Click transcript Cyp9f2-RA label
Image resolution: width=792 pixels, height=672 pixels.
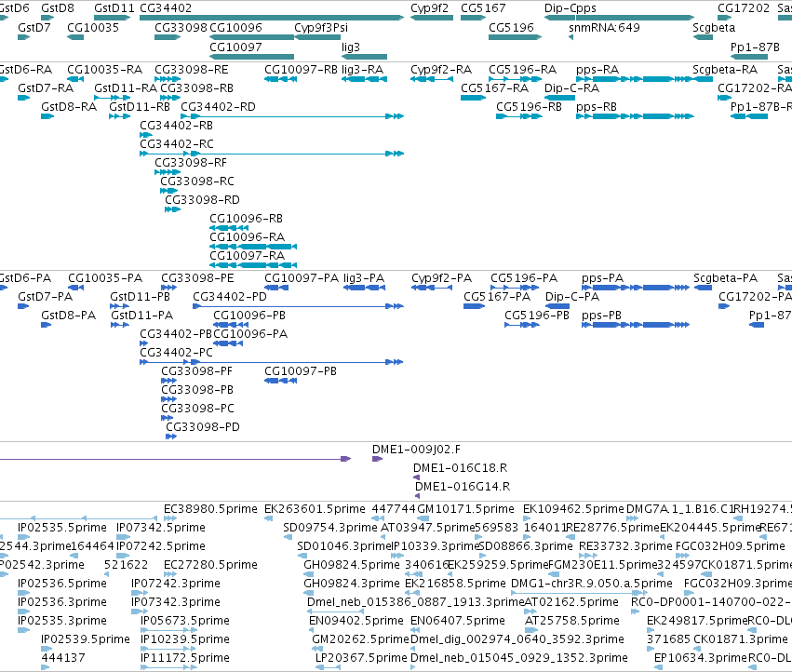(x=441, y=69)
